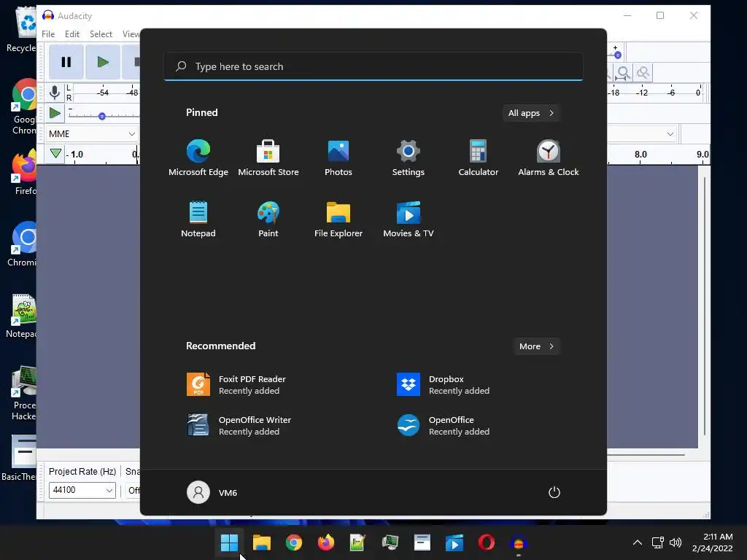
Task: Open Microsoft Edge from pinned apps
Action: point(198,157)
